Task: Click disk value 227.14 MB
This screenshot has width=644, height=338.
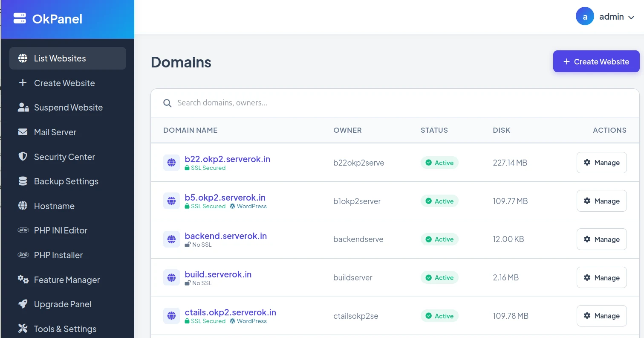Action: pos(510,163)
